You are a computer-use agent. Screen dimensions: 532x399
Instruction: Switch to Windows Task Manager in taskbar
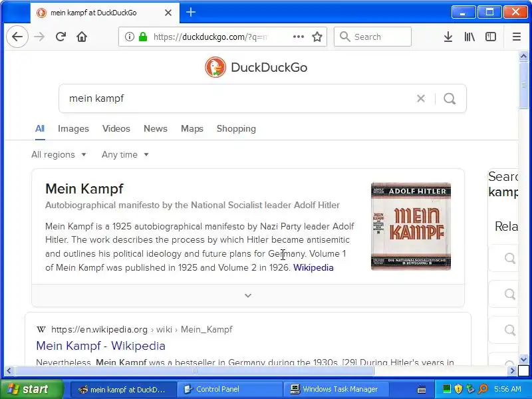click(x=336, y=389)
